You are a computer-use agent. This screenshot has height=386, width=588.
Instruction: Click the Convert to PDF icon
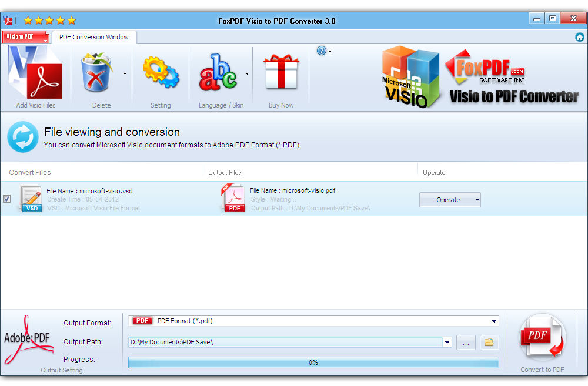[x=542, y=337]
